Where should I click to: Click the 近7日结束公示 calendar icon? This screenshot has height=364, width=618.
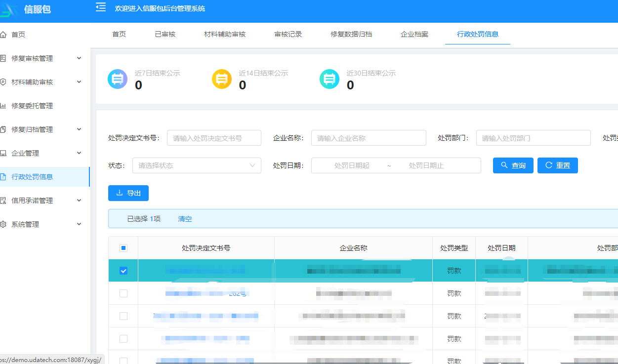tap(118, 79)
